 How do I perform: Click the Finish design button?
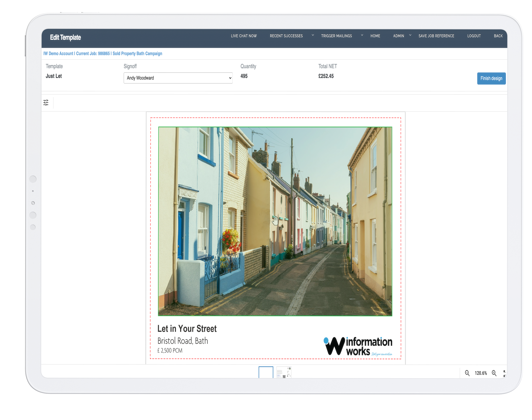491,78
